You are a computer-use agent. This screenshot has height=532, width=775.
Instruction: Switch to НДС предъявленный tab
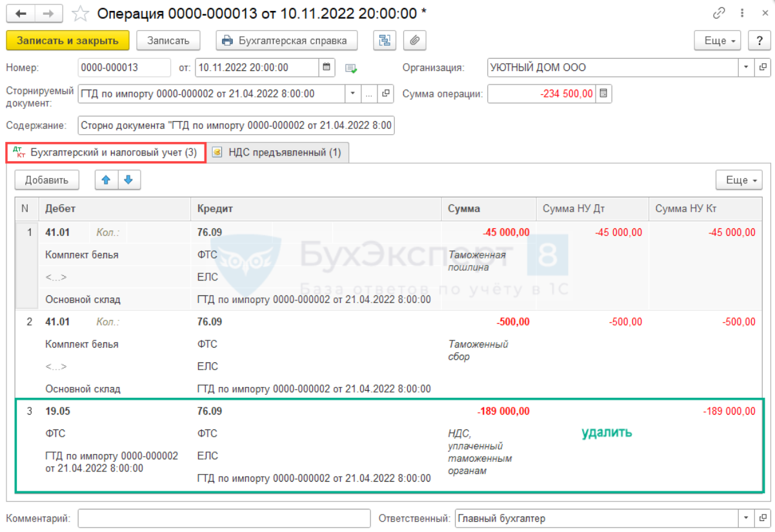point(278,152)
